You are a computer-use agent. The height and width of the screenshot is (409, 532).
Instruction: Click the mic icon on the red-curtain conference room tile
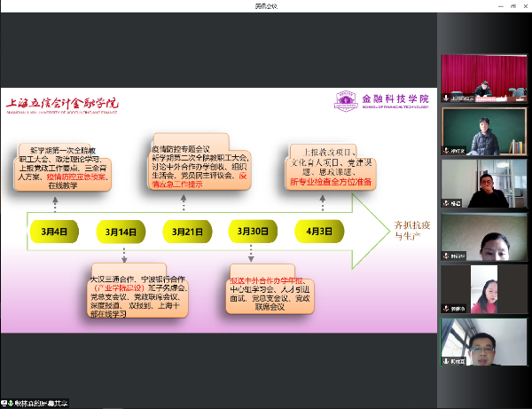[446, 100]
